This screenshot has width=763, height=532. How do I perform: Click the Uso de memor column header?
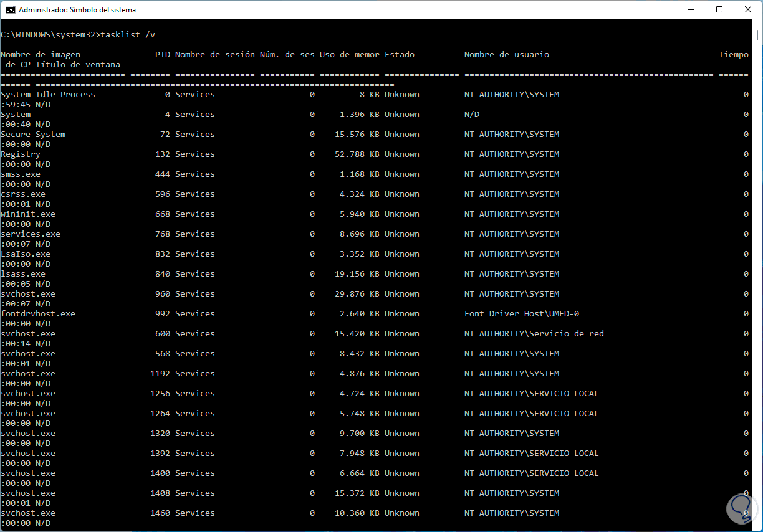click(x=350, y=54)
